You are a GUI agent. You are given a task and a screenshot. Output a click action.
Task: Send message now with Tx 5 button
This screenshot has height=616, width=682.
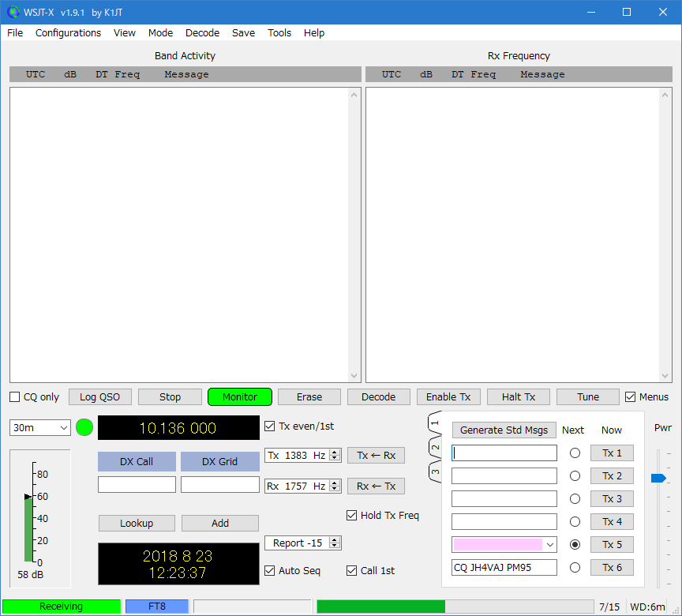pyautogui.click(x=612, y=545)
